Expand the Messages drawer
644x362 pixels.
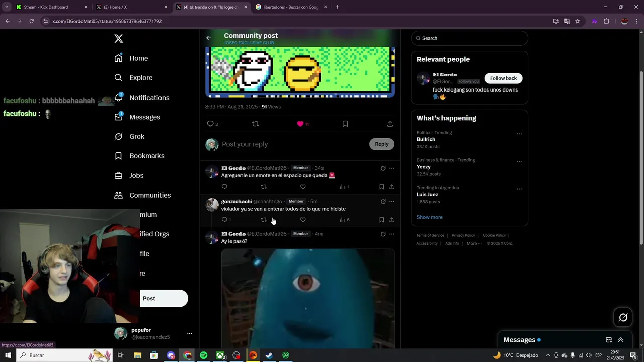click(x=621, y=340)
